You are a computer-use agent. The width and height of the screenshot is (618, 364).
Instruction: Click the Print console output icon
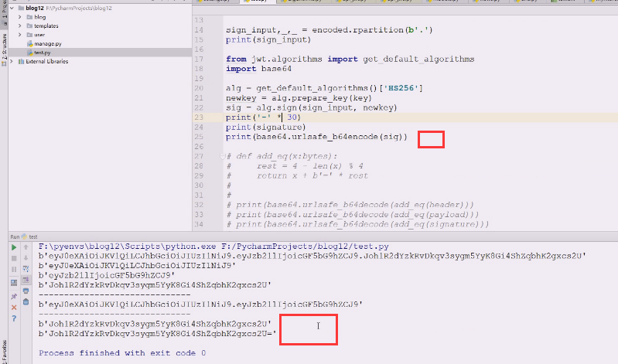point(26,291)
